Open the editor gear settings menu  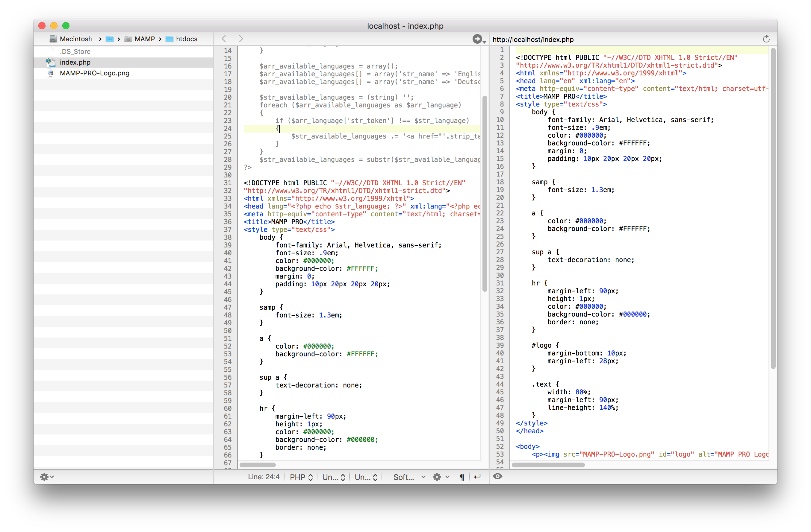[441, 477]
